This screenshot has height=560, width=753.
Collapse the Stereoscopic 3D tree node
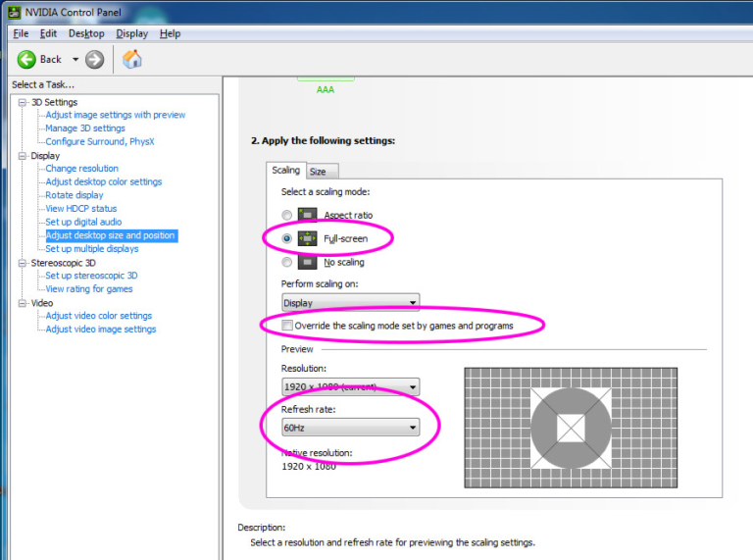(x=23, y=263)
